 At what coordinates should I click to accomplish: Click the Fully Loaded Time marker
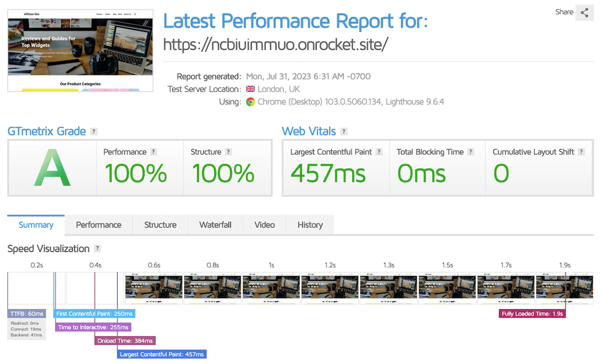[x=532, y=313]
